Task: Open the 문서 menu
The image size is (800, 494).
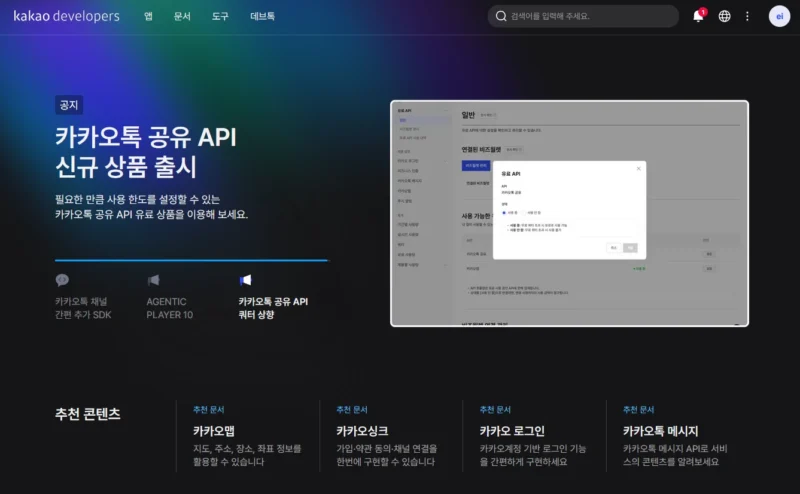Action: point(182,16)
